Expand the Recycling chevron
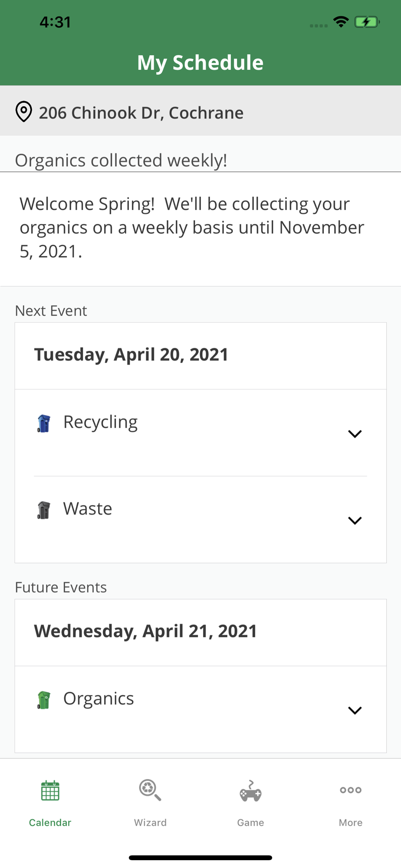 [x=355, y=434]
